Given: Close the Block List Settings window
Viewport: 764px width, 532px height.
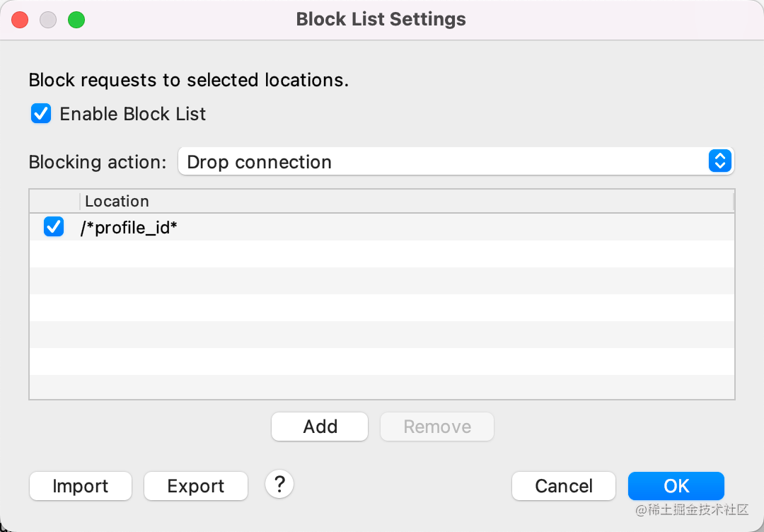Looking at the screenshot, I should (x=20, y=20).
